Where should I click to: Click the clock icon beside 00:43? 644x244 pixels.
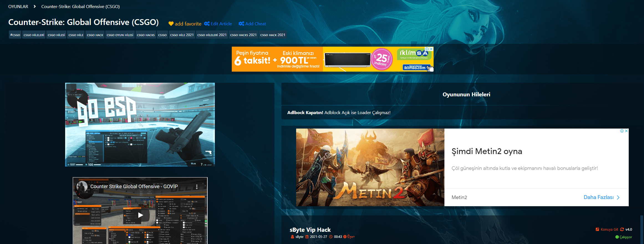(x=331, y=237)
